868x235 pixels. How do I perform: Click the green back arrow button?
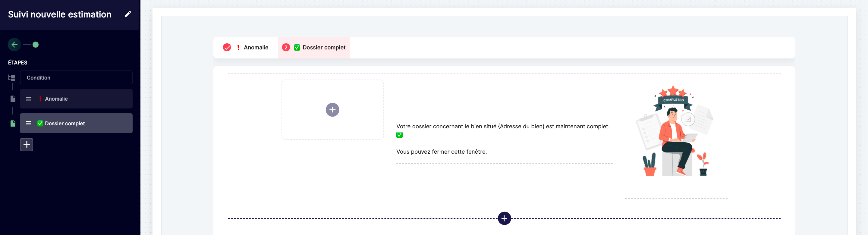pyautogui.click(x=14, y=45)
